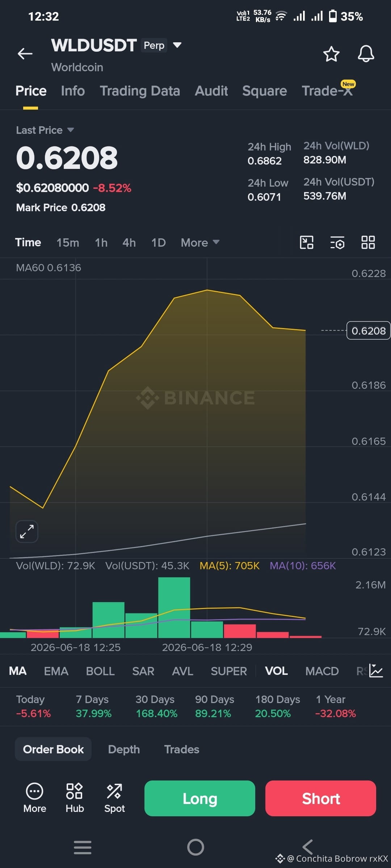
Task: Select the 4h interval
Action: pos(129,242)
